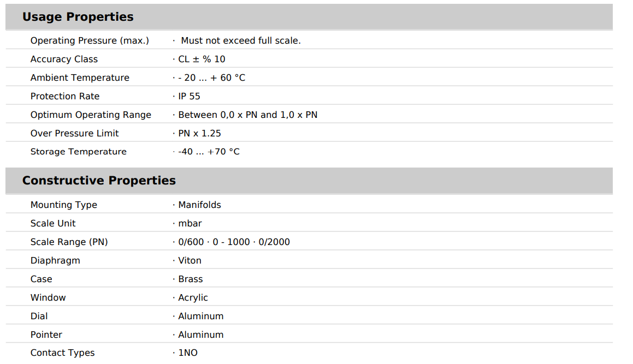Click the Protection Rate label

[x=65, y=97]
